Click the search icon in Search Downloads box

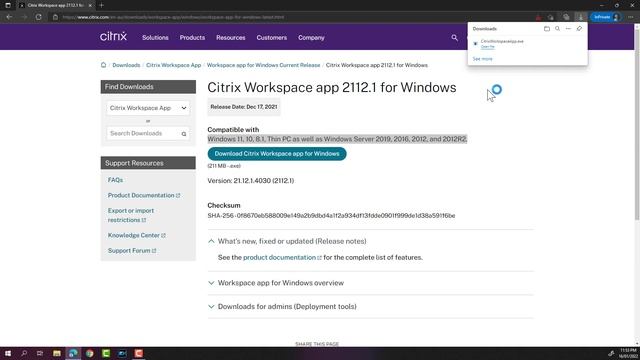[x=184, y=134]
